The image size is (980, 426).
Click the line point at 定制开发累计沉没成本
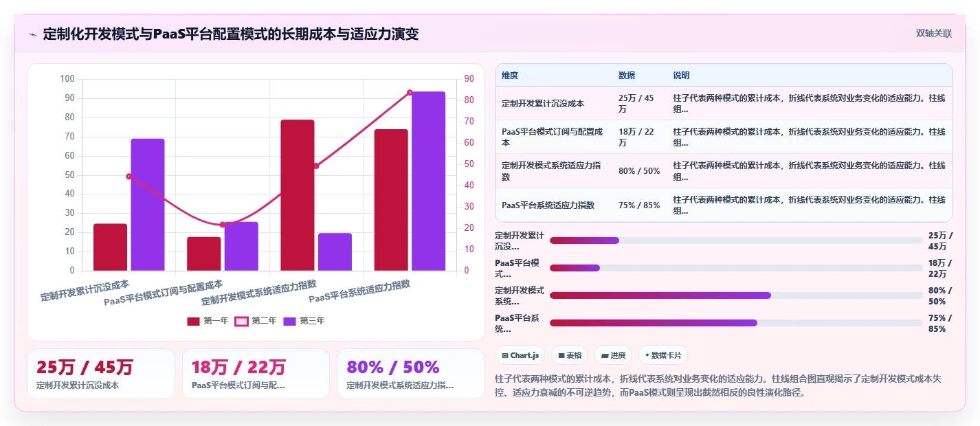pyautogui.click(x=129, y=177)
